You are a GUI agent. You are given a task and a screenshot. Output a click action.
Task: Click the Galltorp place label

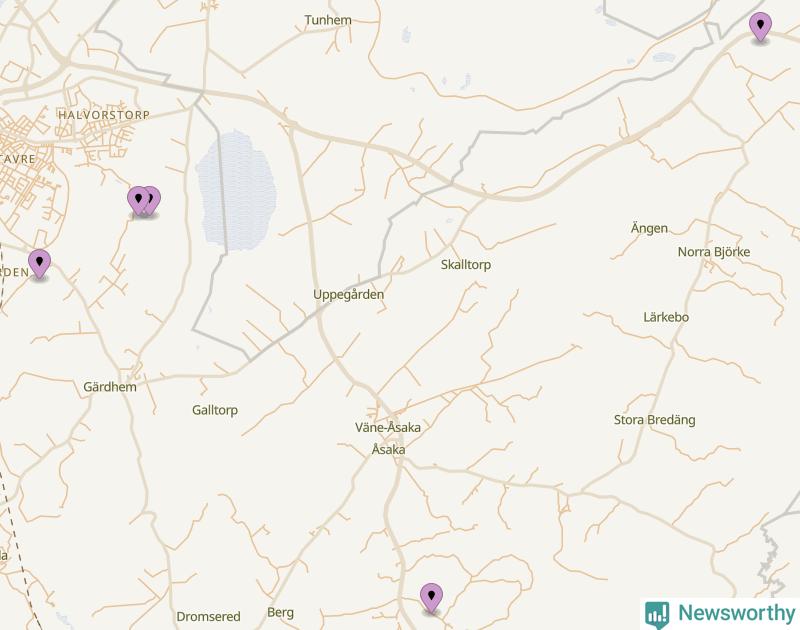click(215, 410)
